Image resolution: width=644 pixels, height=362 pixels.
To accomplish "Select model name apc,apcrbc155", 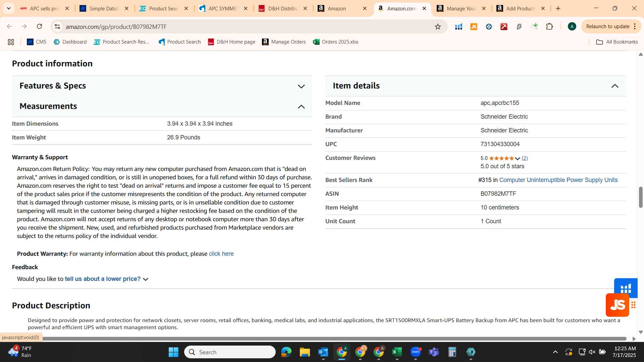I will click(x=499, y=103).
